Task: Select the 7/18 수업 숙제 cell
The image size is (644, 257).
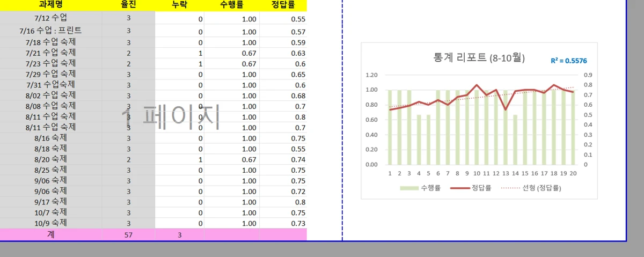Action: 50,42
